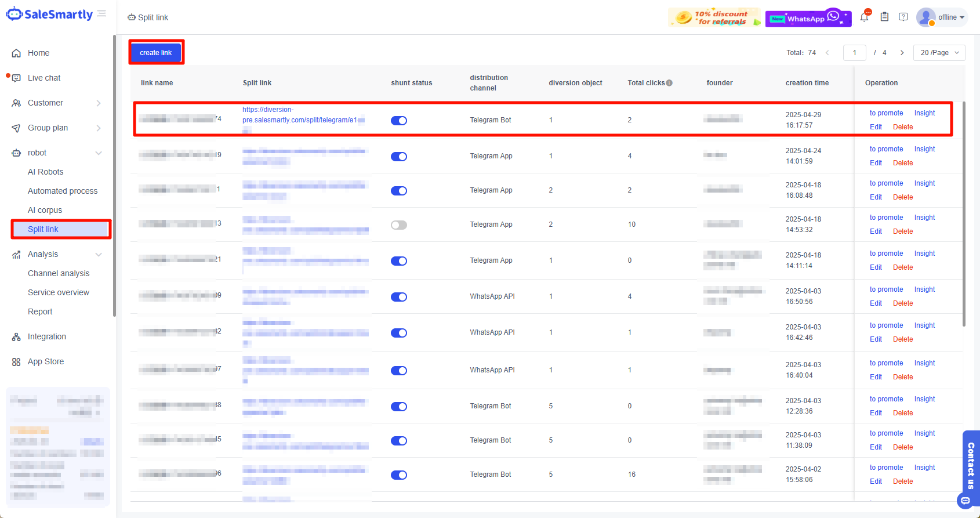
Task: Select Channel analysis in sidebar
Action: coord(59,273)
